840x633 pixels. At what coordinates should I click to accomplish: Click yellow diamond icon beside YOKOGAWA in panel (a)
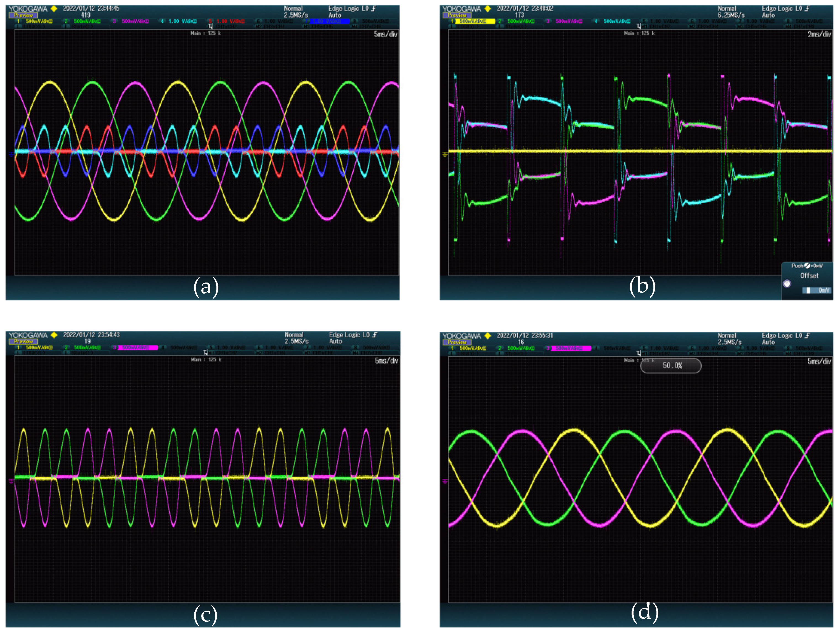point(54,8)
